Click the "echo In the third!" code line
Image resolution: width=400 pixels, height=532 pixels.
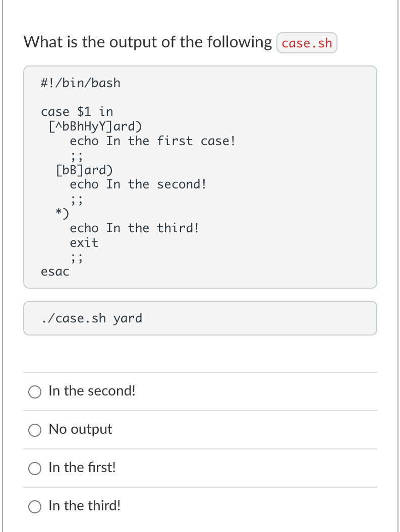[x=135, y=228]
